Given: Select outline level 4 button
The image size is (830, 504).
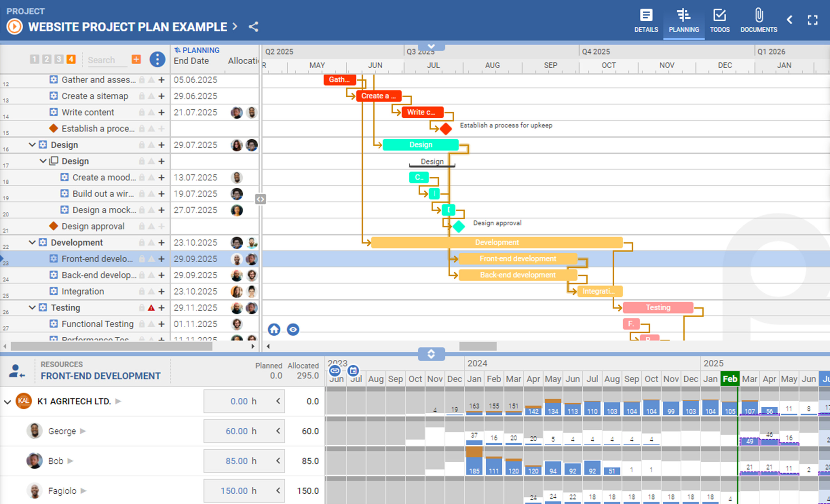Looking at the screenshot, I should tap(71, 59).
